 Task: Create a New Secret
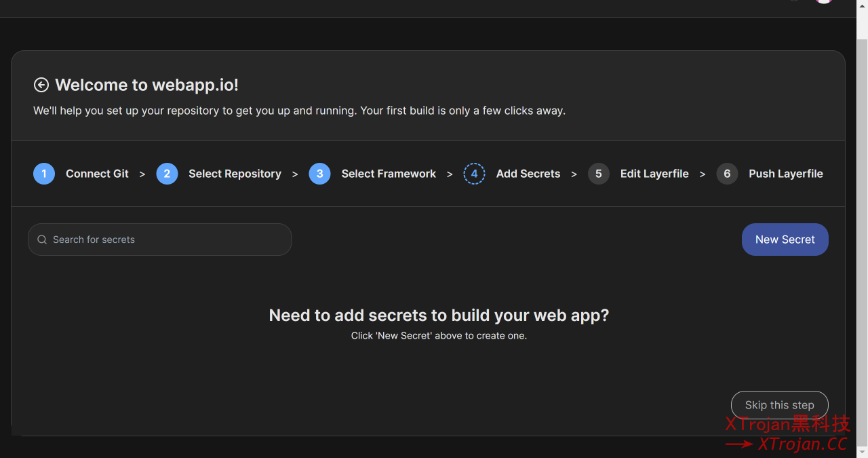(785, 240)
